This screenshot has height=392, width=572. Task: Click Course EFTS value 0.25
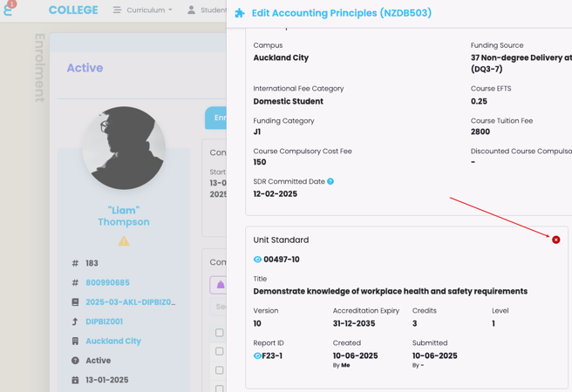pos(479,101)
